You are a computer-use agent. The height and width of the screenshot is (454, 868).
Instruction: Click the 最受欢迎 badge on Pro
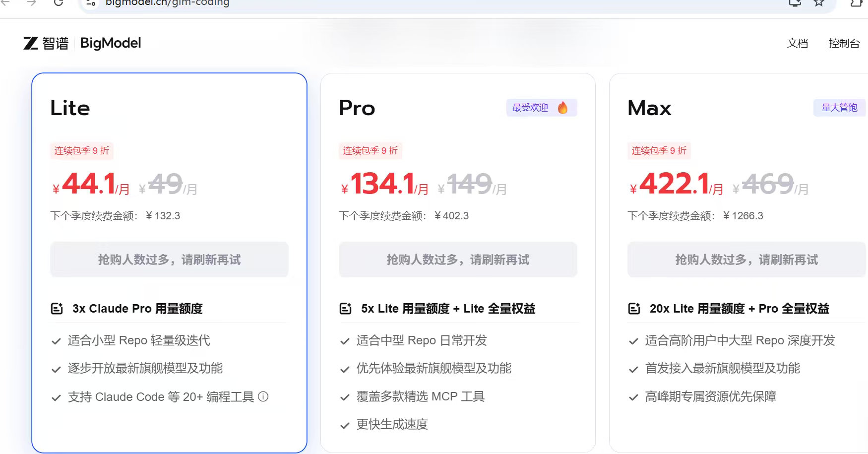point(542,108)
